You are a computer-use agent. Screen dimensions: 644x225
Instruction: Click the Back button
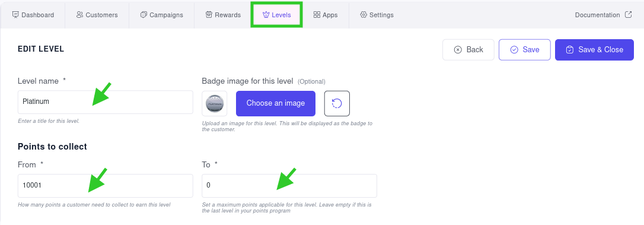tap(468, 50)
